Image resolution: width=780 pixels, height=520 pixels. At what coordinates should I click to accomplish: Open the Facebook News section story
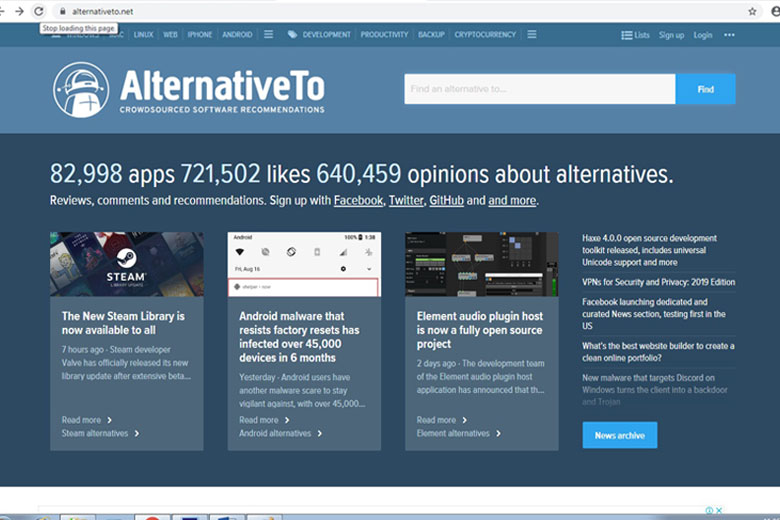click(x=654, y=314)
